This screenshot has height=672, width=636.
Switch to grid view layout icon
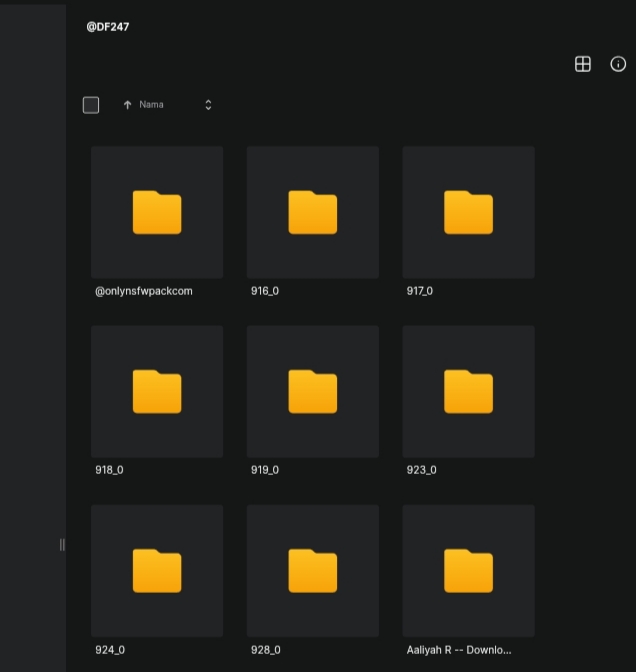pyautogui.click(x=582, y=64)
